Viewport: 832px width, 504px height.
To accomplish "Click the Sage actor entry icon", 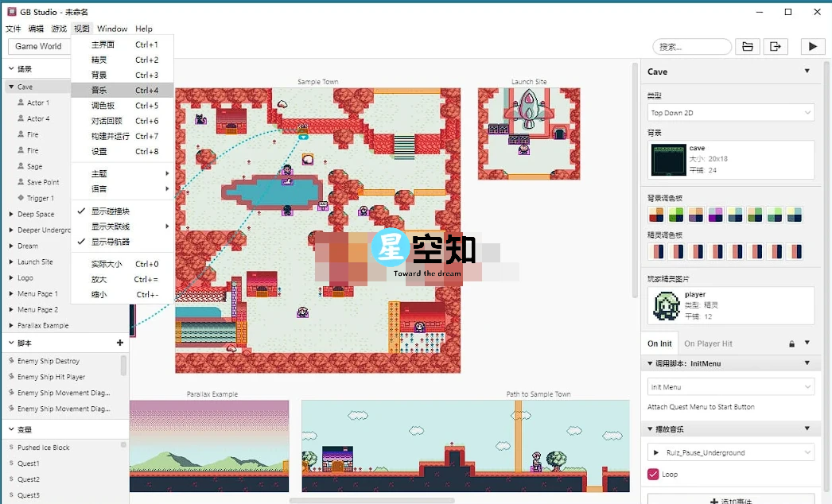I will [x=21, y=166].
